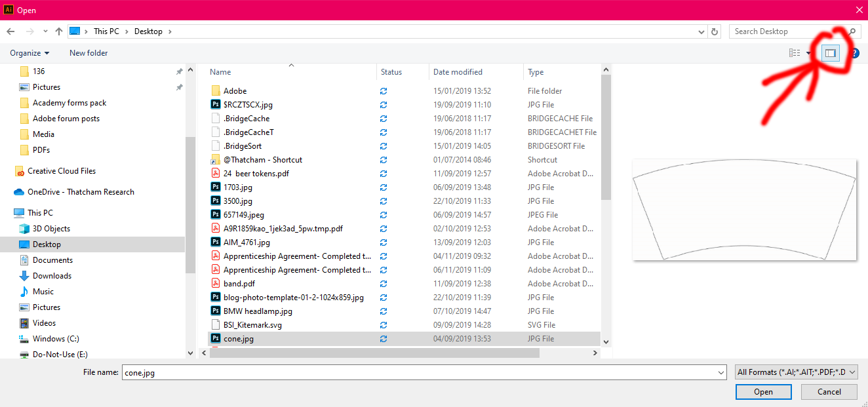Sort files by Date modified column

coord(459,71)
